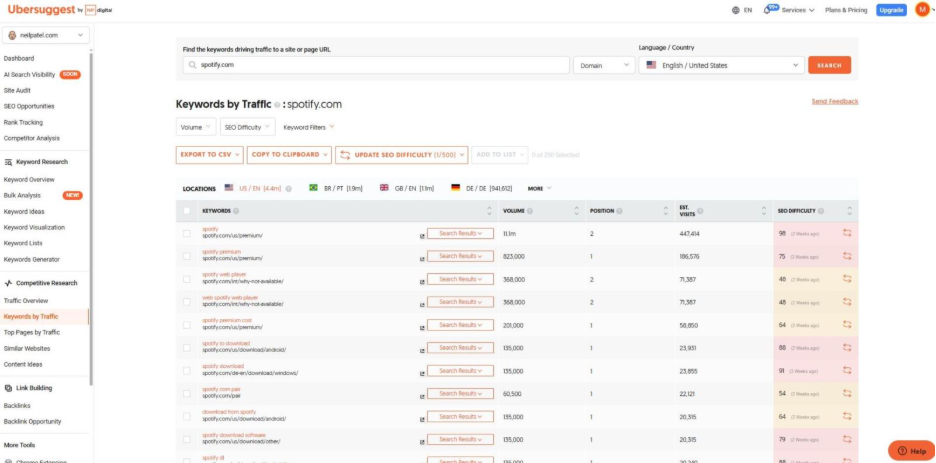Open EXPORT TO CSV dropdown
This screenshot has height=463, width=936.
210,155
